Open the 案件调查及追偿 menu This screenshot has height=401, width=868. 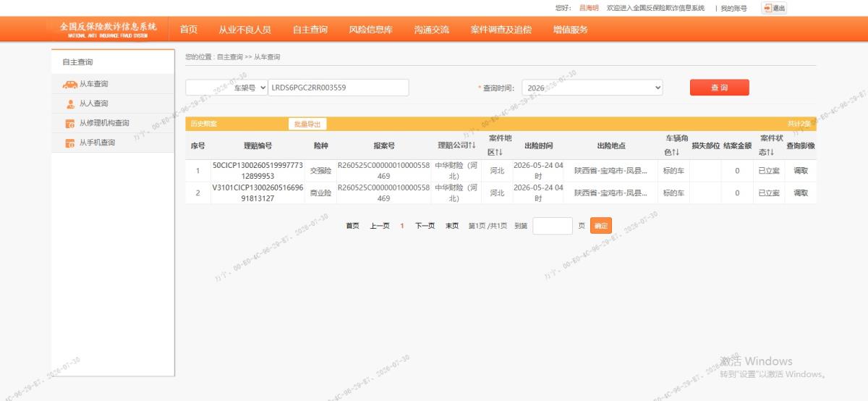(501, 30)
